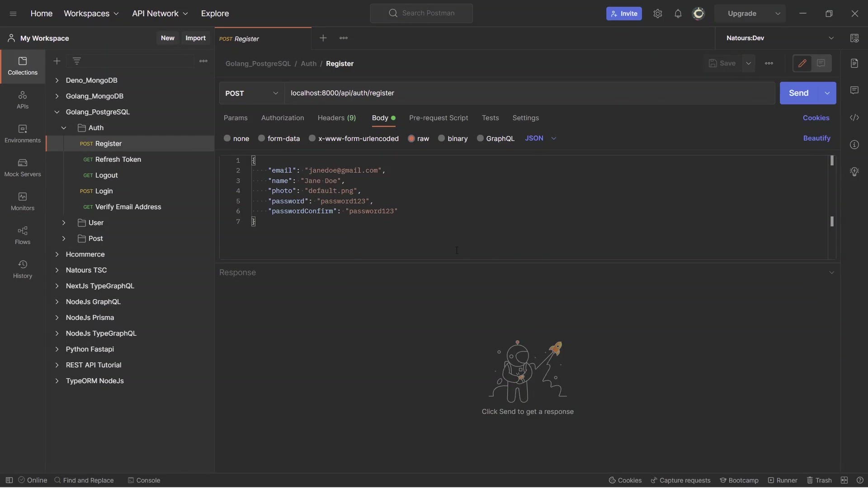The image size is (868, 488).
Task: Click Import button
Action: tap(196, 38)
